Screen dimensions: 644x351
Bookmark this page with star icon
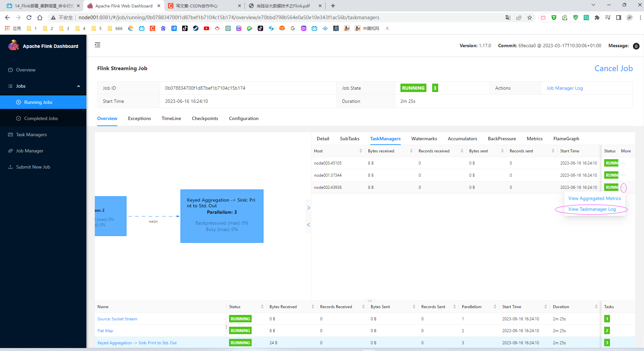(530, 18)
